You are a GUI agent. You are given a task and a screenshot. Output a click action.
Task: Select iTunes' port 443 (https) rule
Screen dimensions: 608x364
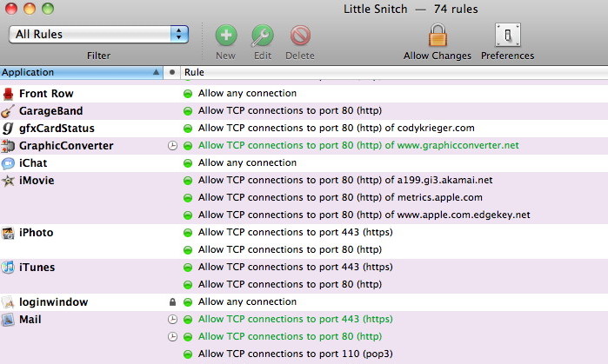click(x=296, y=268)
